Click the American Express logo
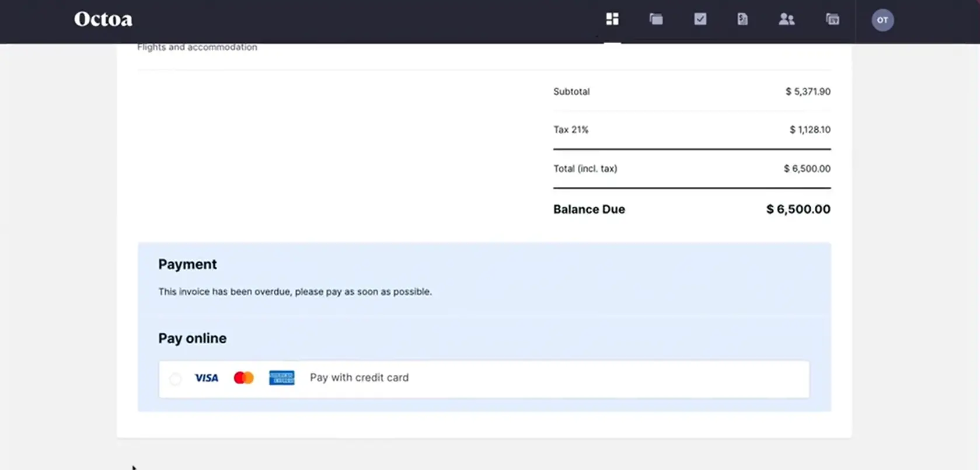 point(281,378)
